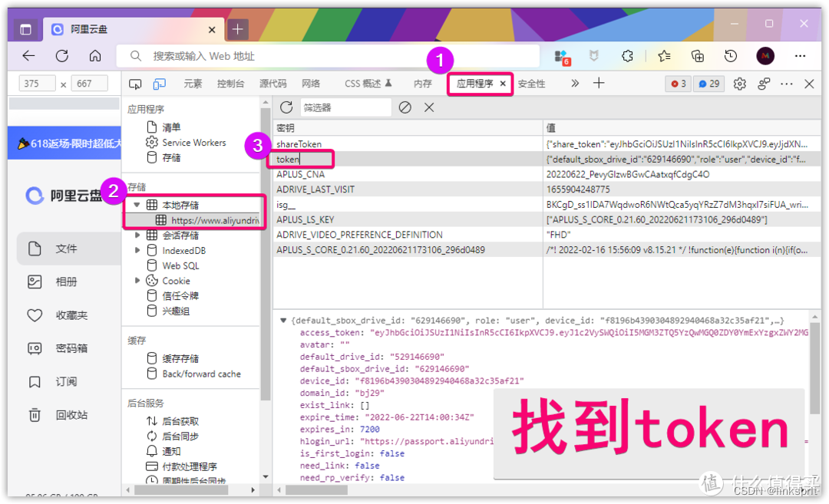
Task: Open the extensions puzzle icon
Action: (627, 56)
